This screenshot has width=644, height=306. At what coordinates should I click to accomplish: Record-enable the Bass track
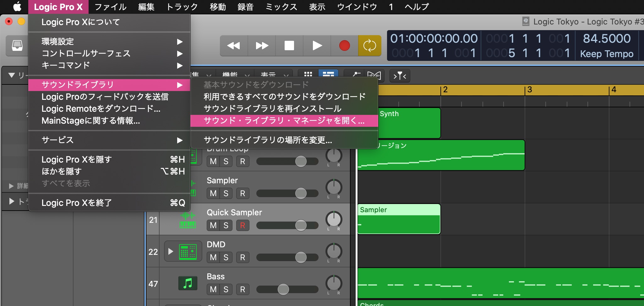(243, 289)
